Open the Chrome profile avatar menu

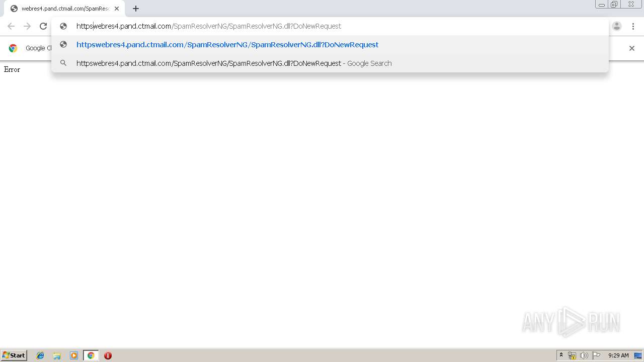click(617, 26)
